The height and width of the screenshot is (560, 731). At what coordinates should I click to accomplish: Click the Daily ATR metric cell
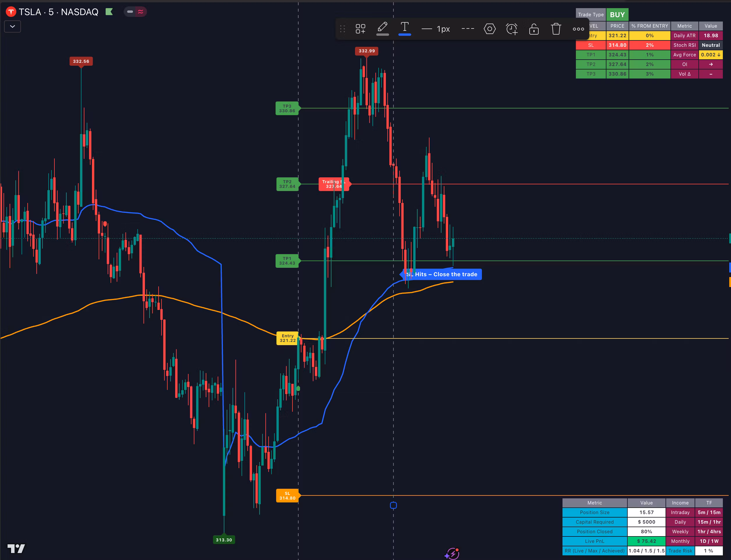pyautogui.click(x=685, y=36)
